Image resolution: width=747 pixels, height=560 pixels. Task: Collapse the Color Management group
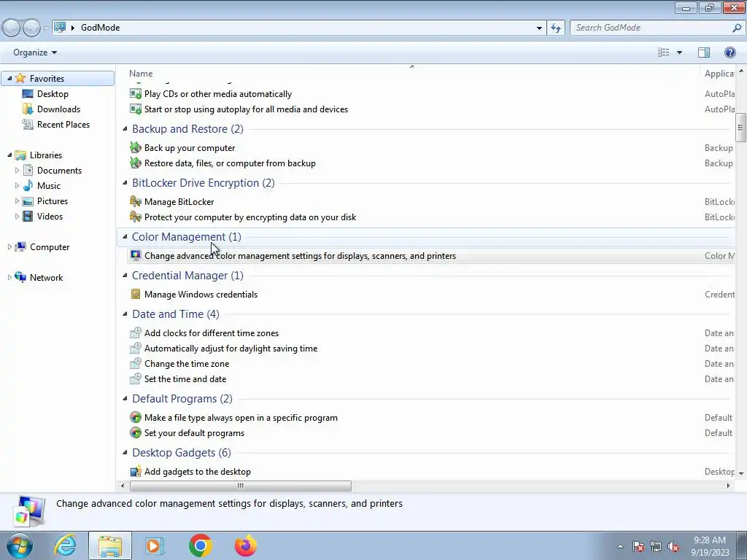click(x=125, y=237)
